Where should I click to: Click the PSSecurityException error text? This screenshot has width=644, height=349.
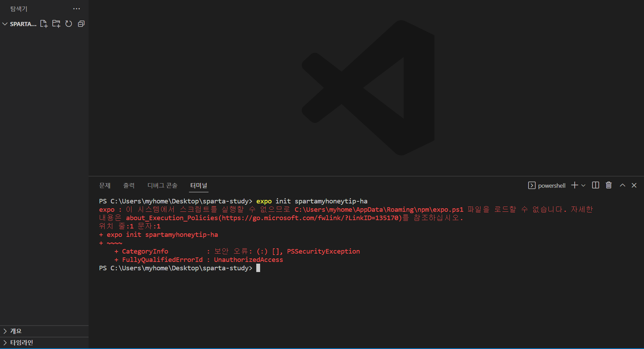324,251
